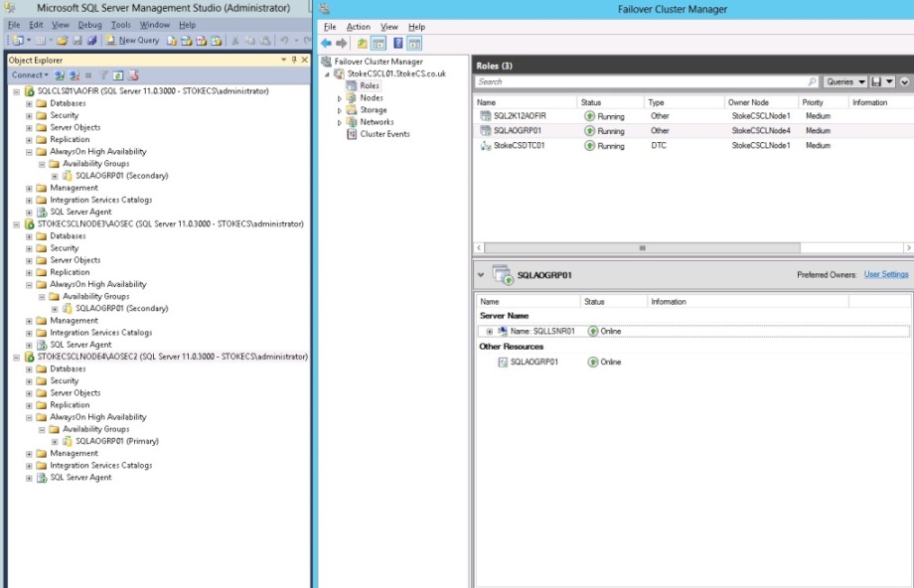The width and height of the screenshot is (914, 588).
Task: Open a Database Engine Query from SSMS toolbar
Action: 172,40
